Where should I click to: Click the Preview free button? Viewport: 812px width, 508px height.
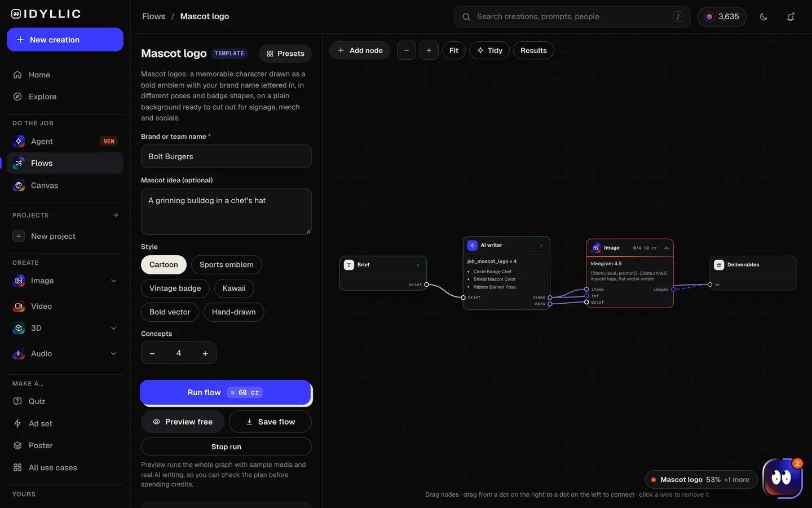coord(183,422)
